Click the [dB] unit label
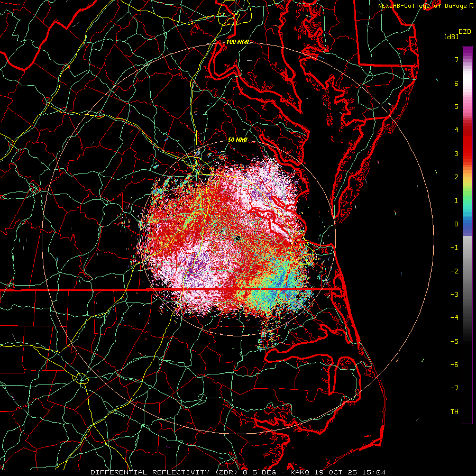 (x=452, y=36)
